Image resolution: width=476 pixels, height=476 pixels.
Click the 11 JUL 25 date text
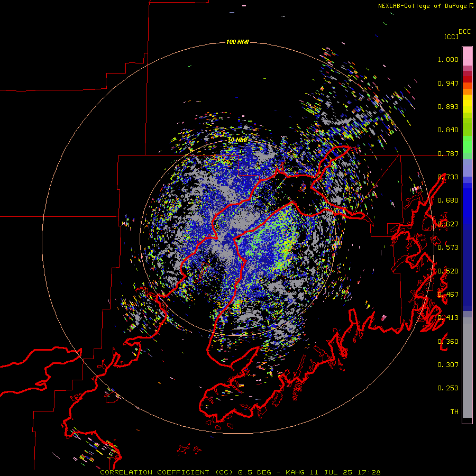click(x=331, y=472)
